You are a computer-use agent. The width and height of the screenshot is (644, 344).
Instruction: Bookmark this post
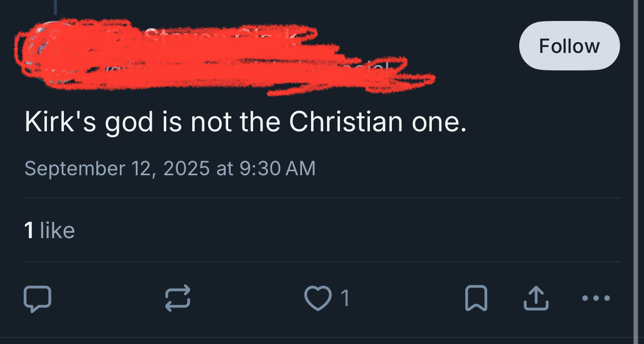coord(476,299)
